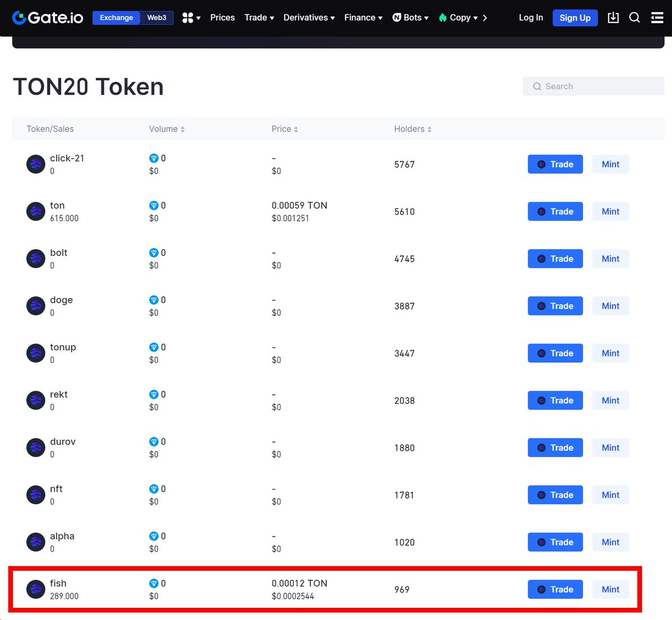Click Trade button for rekt

click(556, 400)
